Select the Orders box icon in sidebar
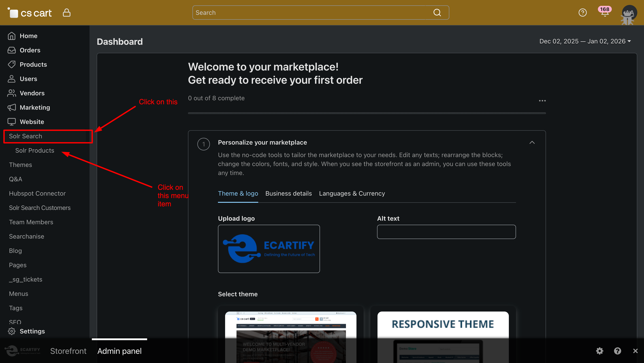 coord(11,50)
